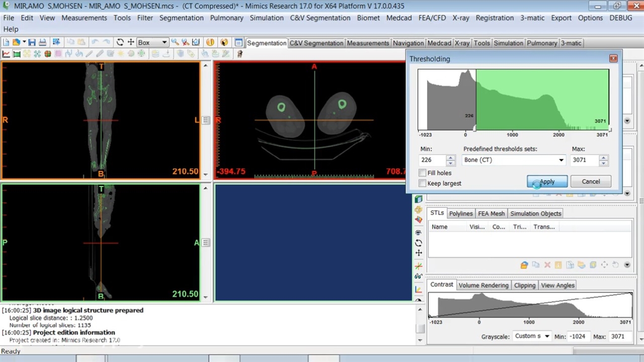Image resolution: width=644 pixels, height=362 pixels.
Task: Open the Grayscale Custom dropdown
Action: [546, 336]
